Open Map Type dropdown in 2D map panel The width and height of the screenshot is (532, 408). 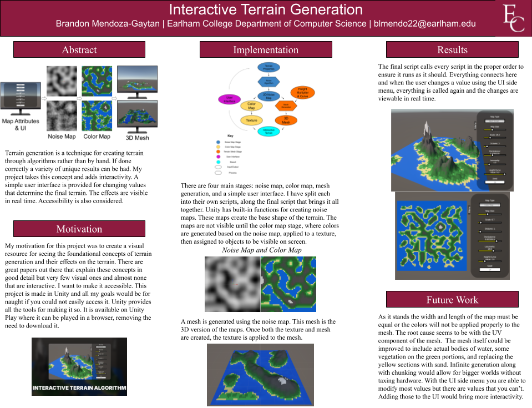click(x=489, y=205)
